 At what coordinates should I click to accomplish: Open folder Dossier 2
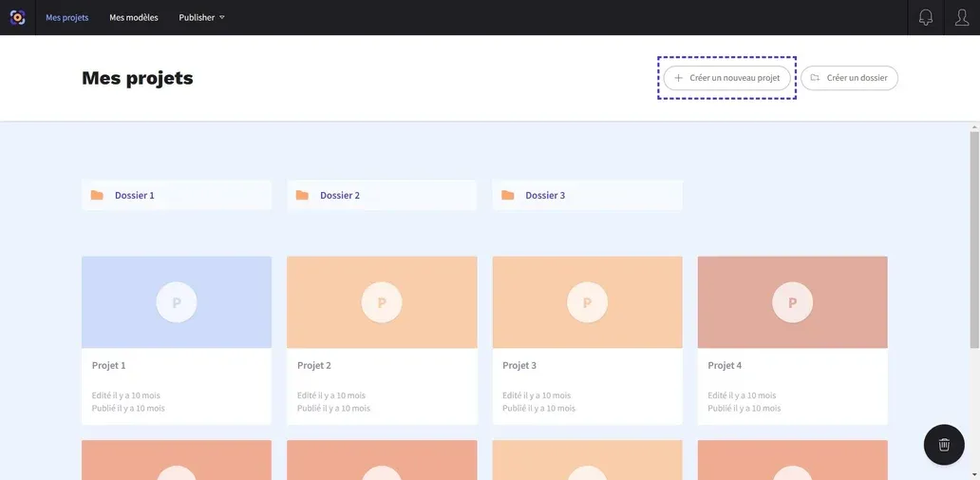[382, 195]
